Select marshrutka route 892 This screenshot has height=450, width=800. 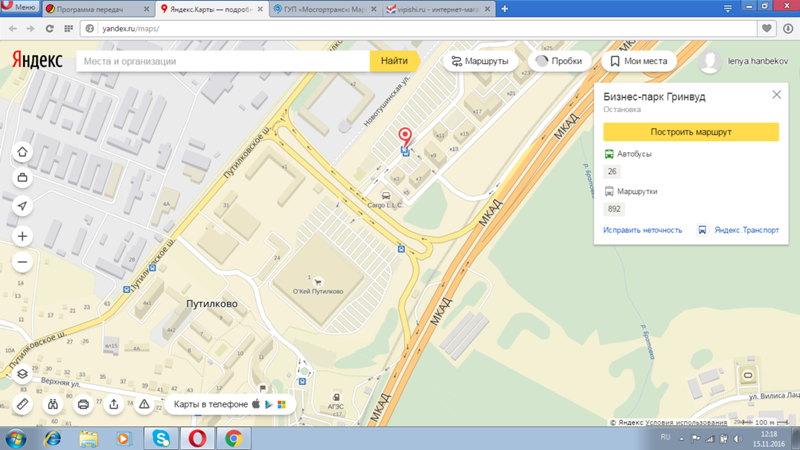[x=614, y=209]
